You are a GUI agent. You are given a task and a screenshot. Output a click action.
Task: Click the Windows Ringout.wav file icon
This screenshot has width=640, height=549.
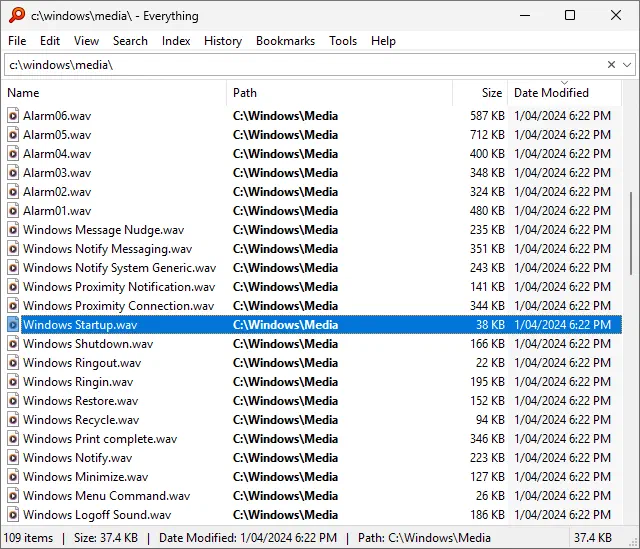pyautogui.click(x=13, y=363)
